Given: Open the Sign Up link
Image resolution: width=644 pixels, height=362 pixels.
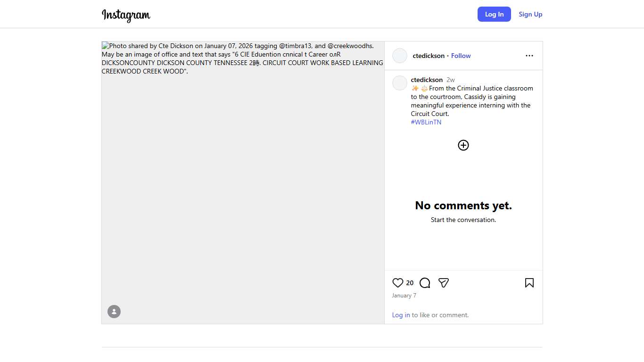Looking at the screenshot, I should 530,14.
